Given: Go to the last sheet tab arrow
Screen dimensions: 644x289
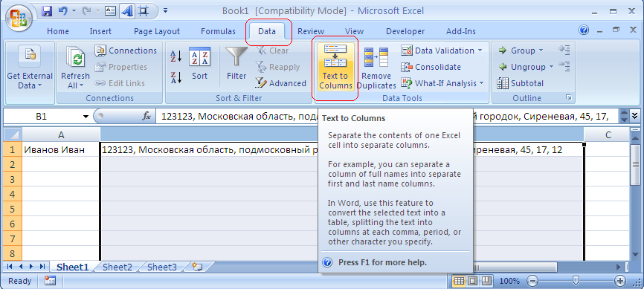Looking at the screenshot, I should [x=42, y=267].
